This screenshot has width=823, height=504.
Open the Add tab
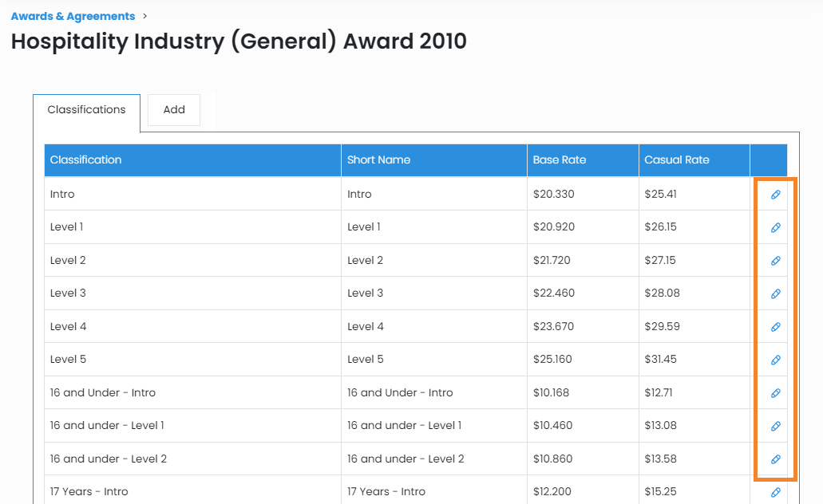[174, 110]
